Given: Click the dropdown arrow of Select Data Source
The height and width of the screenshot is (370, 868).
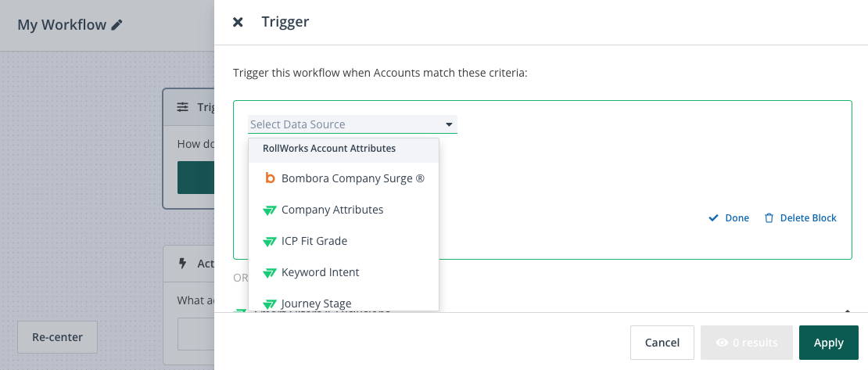Looking at the screenshot, I should 449,124.
